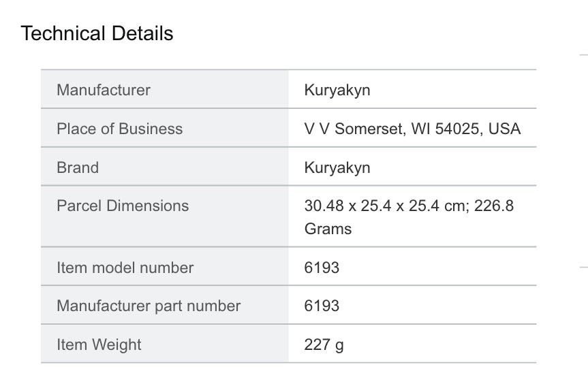Select the Manufacturer label cell

(x=104, y=90)
